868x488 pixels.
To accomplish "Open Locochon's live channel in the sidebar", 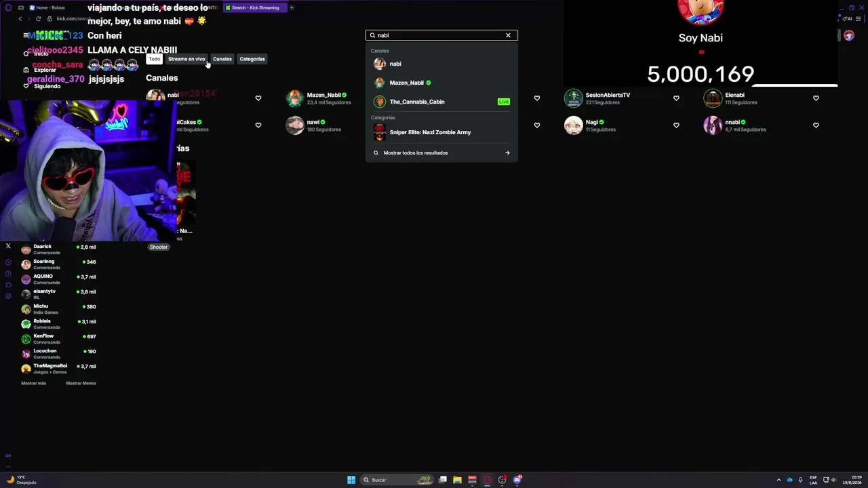I will point(60,354).
